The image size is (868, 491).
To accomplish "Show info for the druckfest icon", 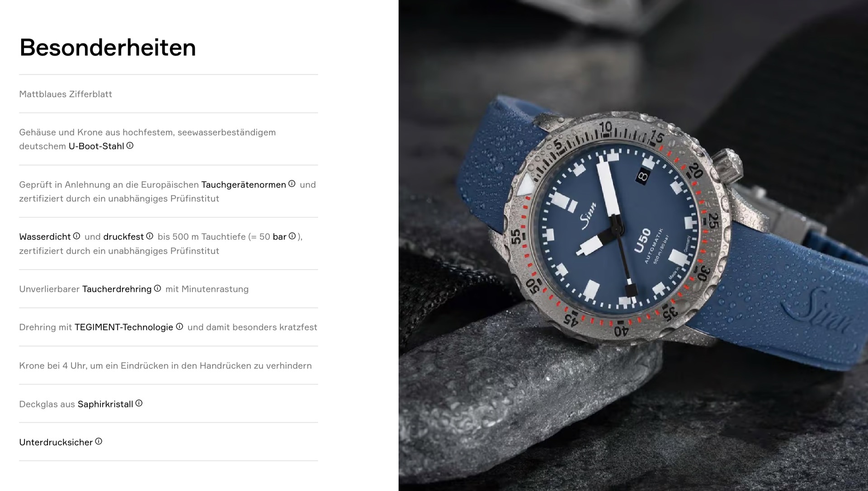I will 150,236.
